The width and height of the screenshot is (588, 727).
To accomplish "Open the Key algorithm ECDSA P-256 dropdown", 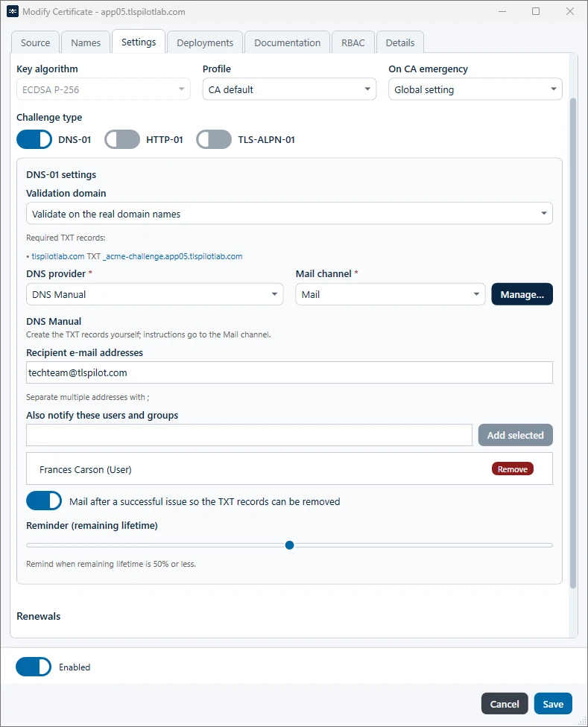I will click(x=104, y=89).
